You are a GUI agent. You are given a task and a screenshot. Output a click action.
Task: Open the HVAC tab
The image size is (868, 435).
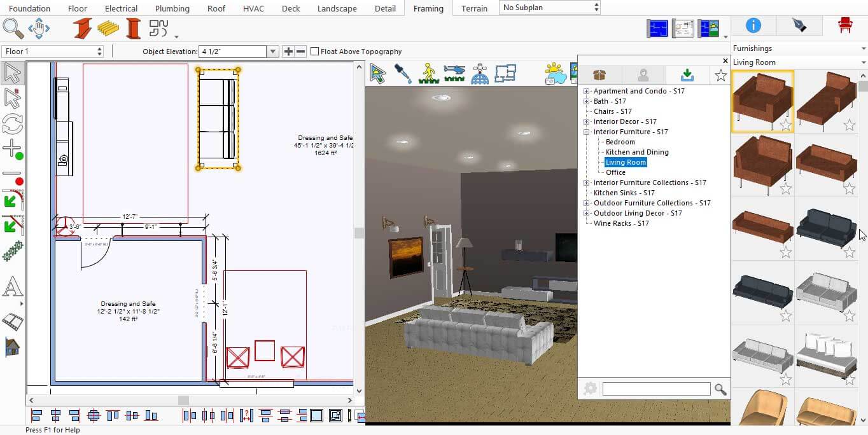[255, 8]
